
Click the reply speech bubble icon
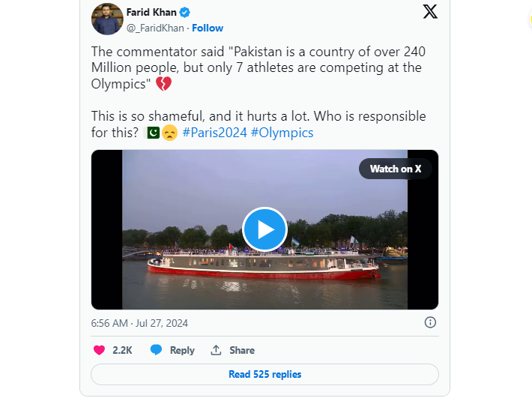(156, 350)
